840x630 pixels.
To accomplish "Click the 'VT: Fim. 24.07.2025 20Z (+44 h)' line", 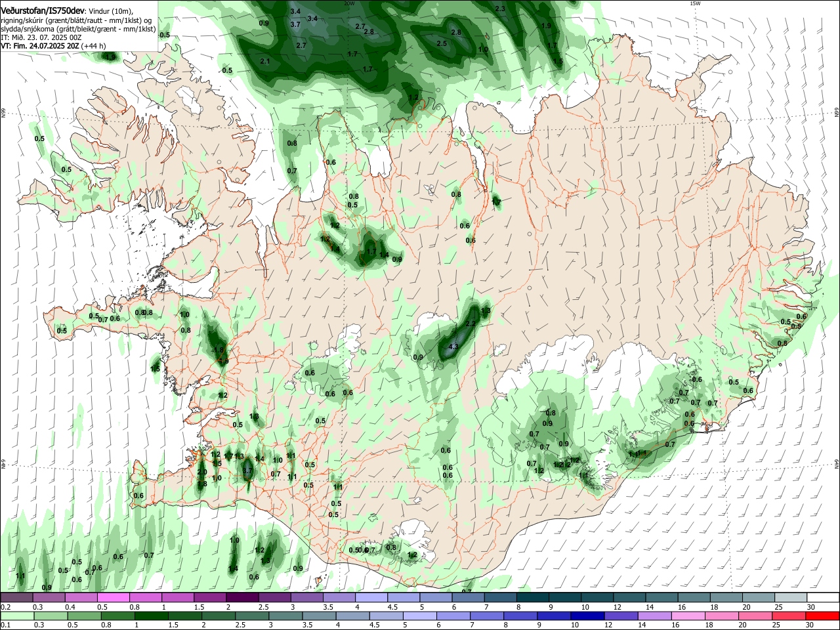I will 53,46.
